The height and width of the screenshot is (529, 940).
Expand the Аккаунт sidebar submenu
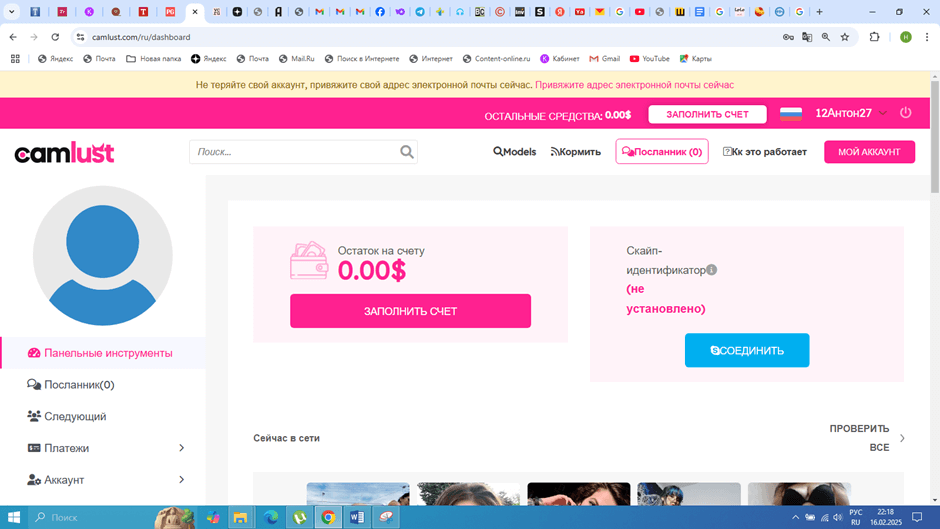[x=181, y=480]
